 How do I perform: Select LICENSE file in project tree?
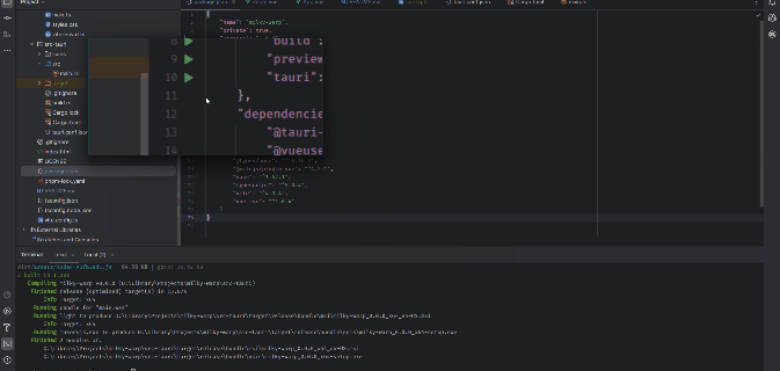pos(52,162)
